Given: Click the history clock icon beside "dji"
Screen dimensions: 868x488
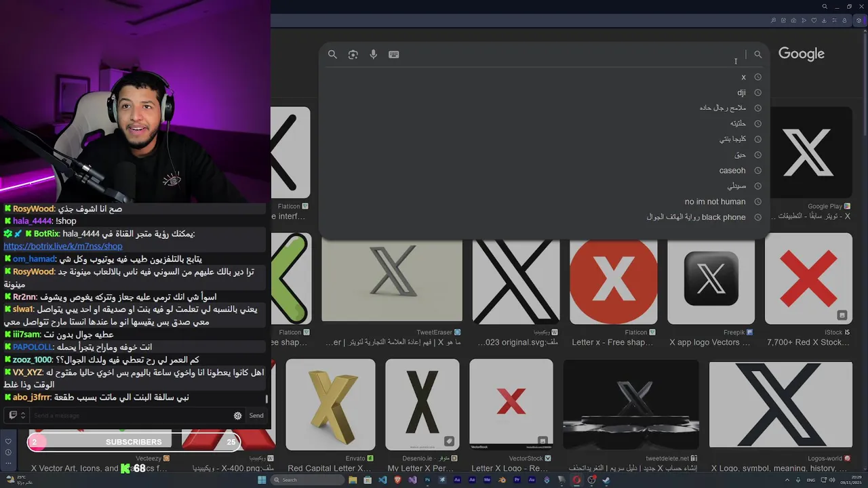Looking at the screenshot, I should pyautogui.click(x=757, y=93).
